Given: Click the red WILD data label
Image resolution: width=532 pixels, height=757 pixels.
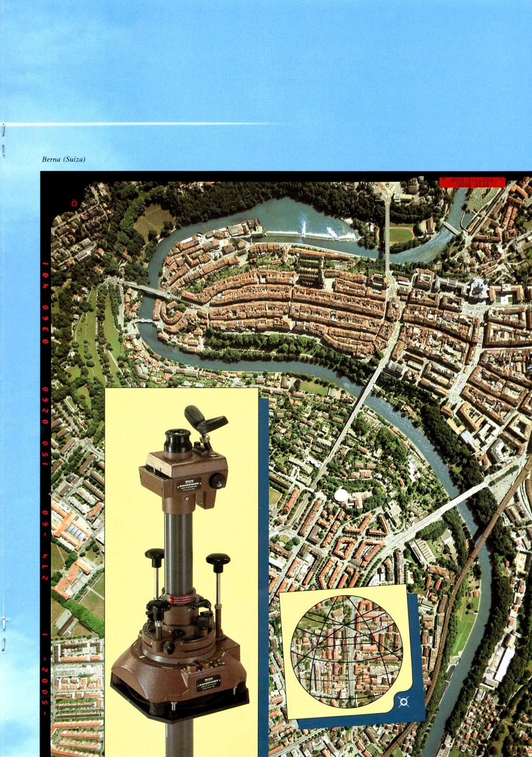Looking at the screenshot, I should pos(472,182).
